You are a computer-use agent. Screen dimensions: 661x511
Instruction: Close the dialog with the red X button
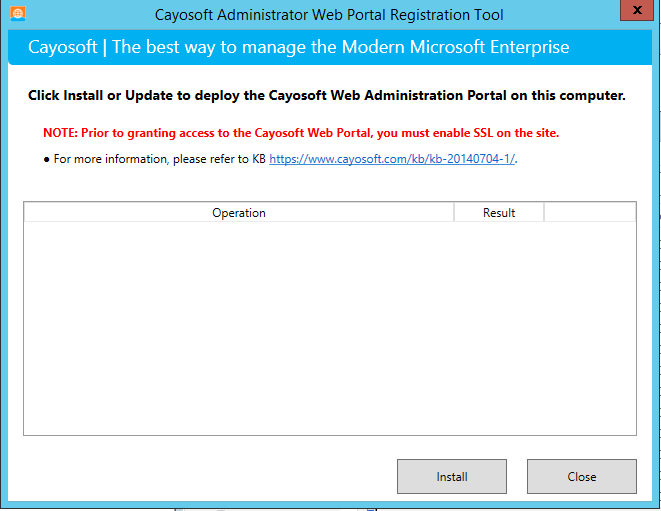point(637,10)
